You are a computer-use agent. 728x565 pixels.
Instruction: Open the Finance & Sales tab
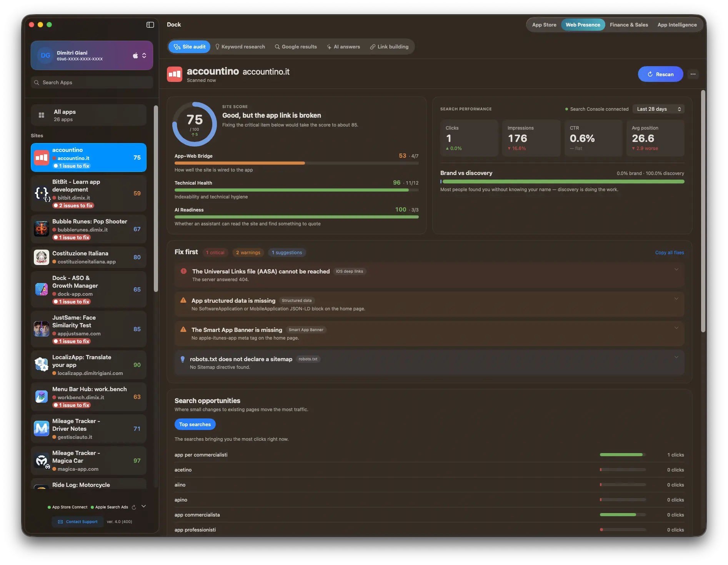629,25
